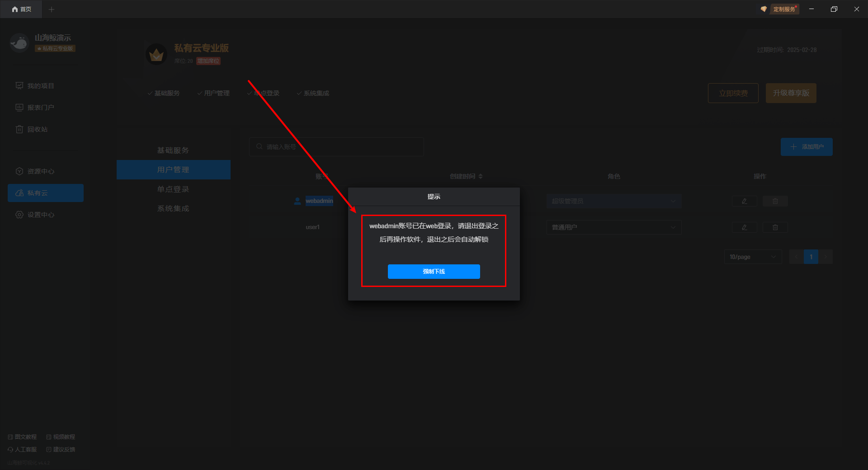This screenshot has width=868, height=470.
Task: Click the search magnifier icon
Action: [x=259, y=146]
